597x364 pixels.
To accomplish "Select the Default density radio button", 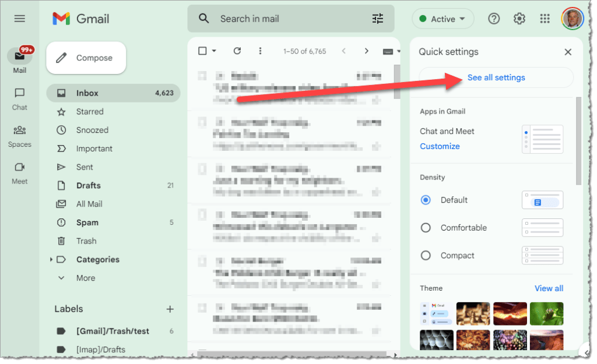I will point(426,200).
